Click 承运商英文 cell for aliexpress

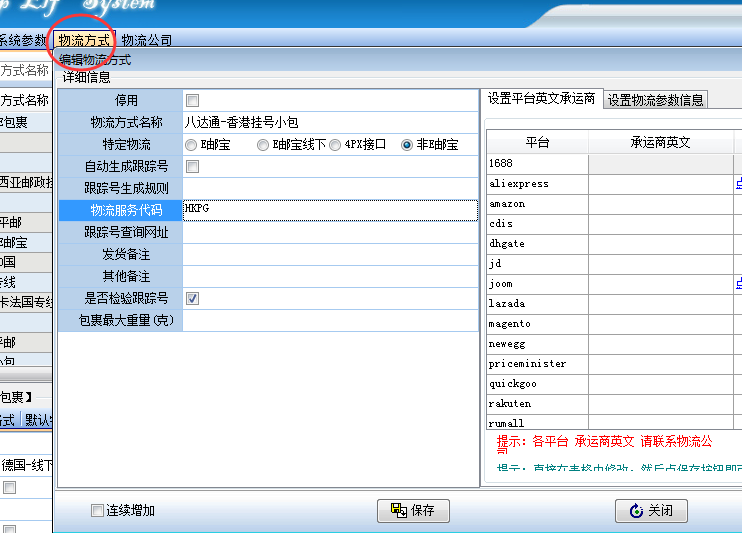pyautogui.click(x=661, y=184)
